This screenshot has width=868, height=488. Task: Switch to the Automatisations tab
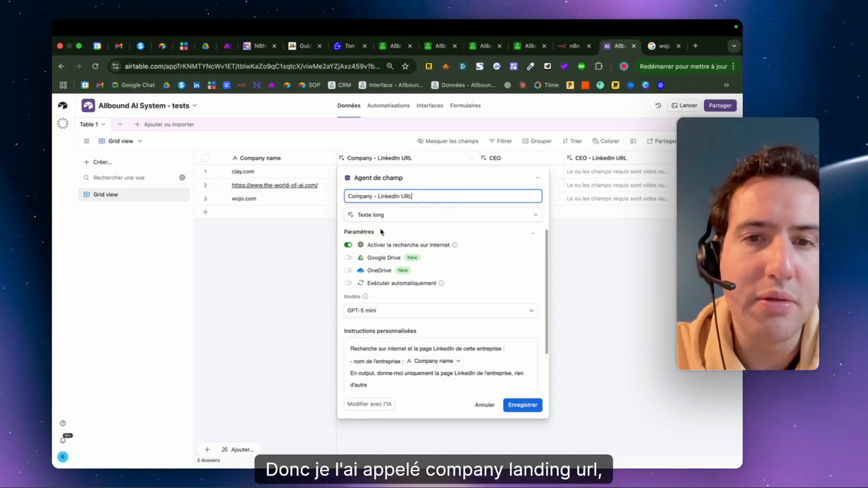[x=388, y=106]
